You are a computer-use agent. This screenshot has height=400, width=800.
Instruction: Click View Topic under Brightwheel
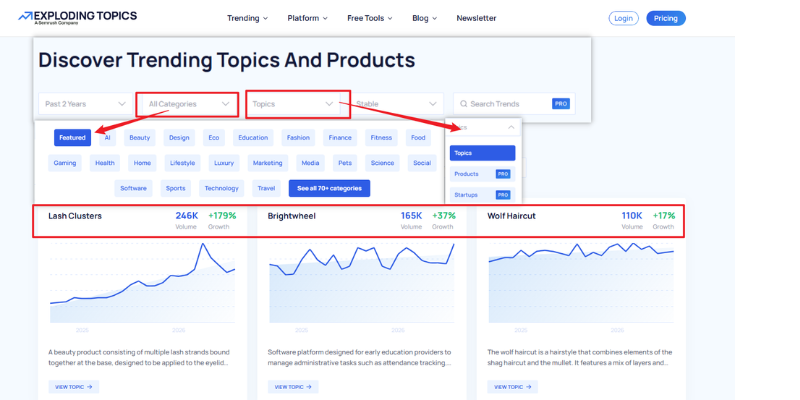293,387
